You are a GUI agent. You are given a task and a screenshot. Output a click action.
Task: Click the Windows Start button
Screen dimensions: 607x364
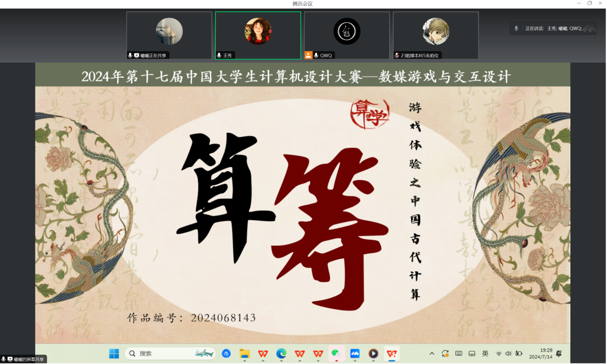(114, 354)
